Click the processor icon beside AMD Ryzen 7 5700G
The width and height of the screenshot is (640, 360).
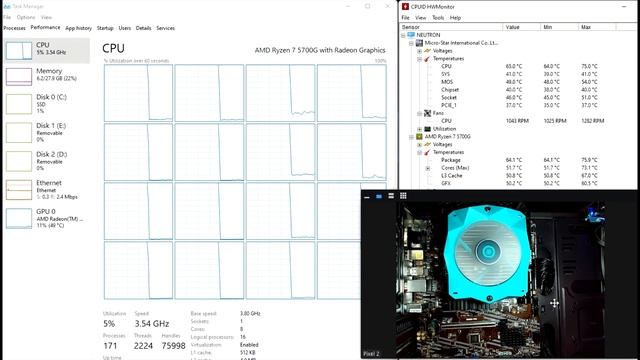tap(419, 137)
